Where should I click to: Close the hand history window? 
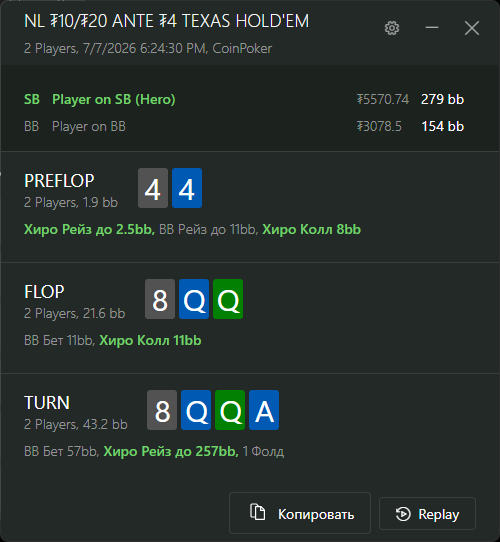point(472,28)
